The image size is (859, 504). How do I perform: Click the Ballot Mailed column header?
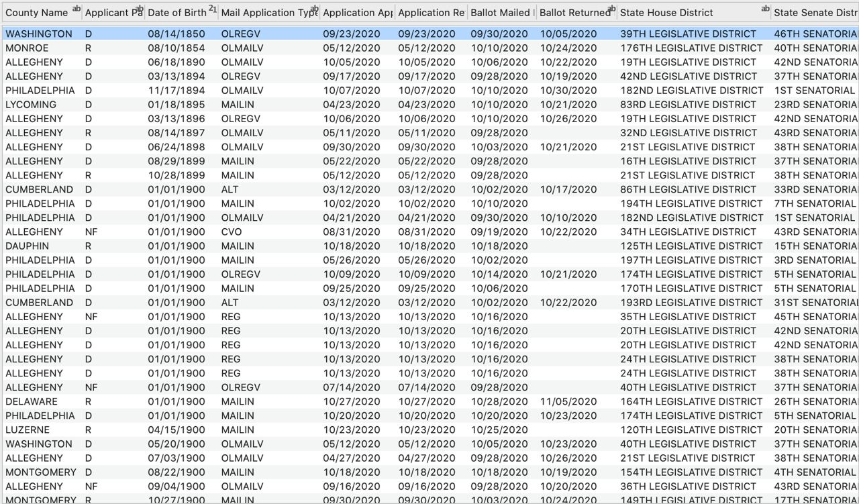[501, 13]
